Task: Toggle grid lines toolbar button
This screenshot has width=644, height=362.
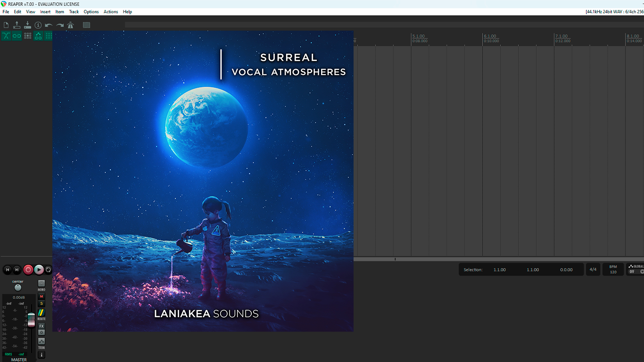Action: (49, 36)
